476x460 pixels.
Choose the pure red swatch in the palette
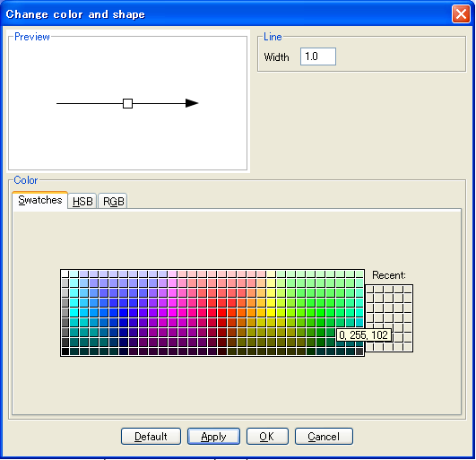click(x=222, y=312)
